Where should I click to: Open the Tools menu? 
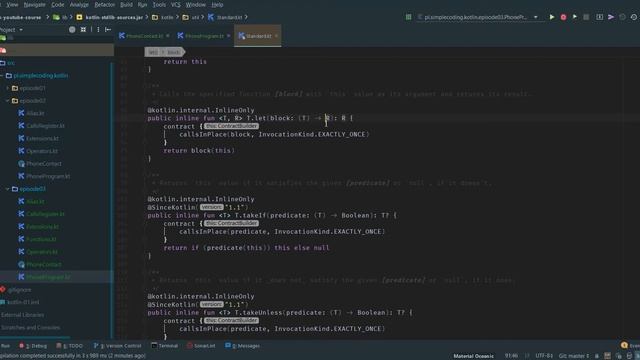[x=159, y=4]
